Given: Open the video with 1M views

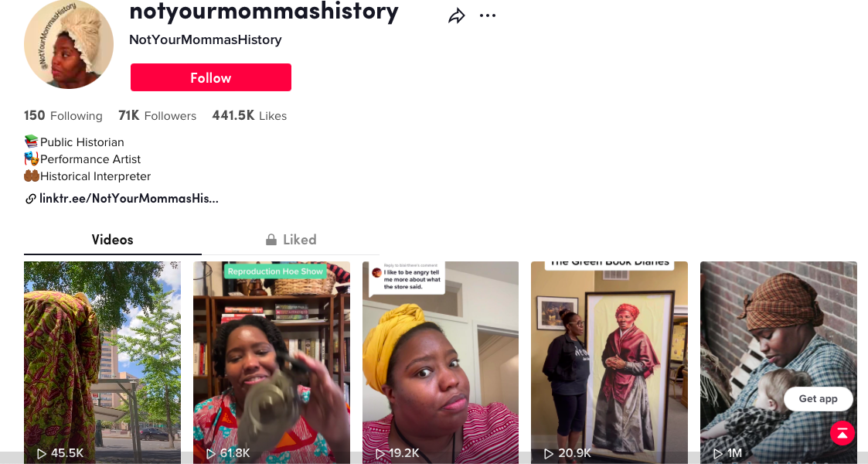Looking at the screenshot, I should pos(778,363).
